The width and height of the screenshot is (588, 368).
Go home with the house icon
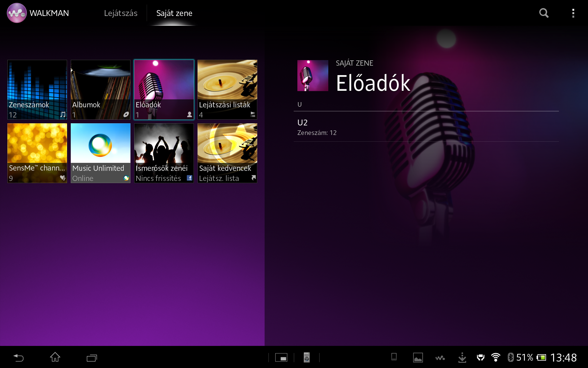point(55,357)
